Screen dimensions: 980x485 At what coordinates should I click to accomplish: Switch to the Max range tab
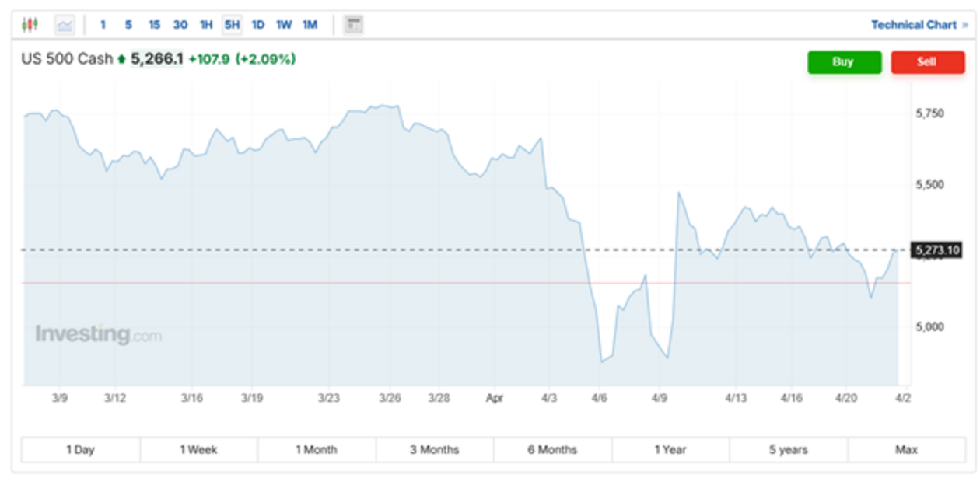pos(906,449)
